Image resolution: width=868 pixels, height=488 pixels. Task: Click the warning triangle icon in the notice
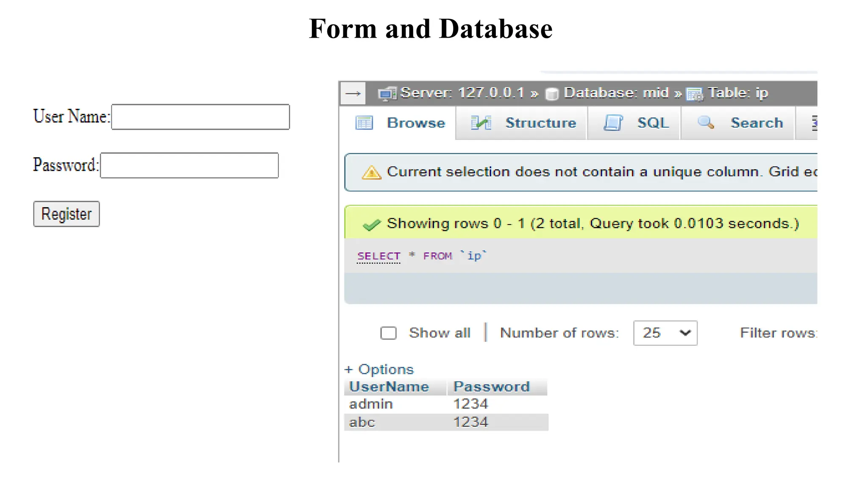click(372, 172)
